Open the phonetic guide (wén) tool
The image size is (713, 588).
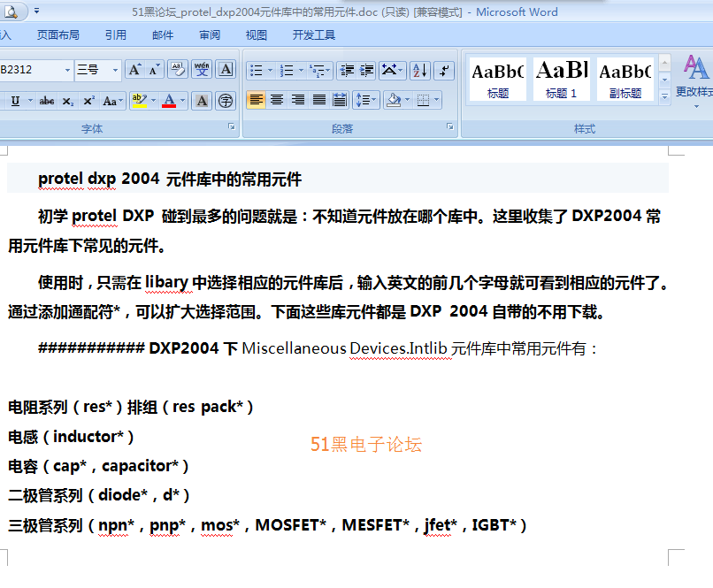202,70
